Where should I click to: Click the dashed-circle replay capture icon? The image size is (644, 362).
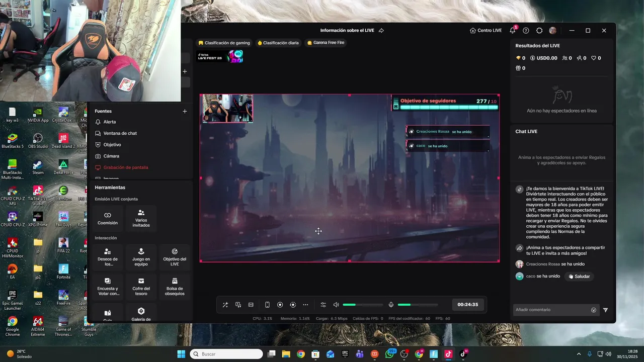pyautogui.click(x=293, y=305)
